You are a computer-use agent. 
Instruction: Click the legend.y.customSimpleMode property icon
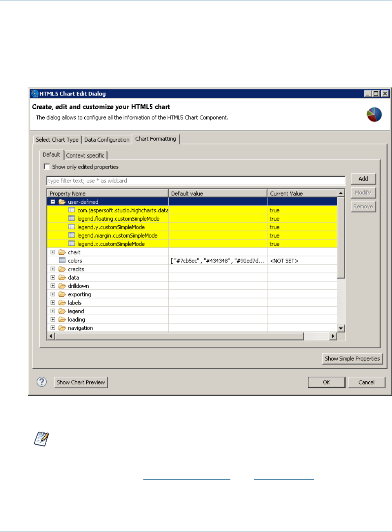click(x=71, y=227)
